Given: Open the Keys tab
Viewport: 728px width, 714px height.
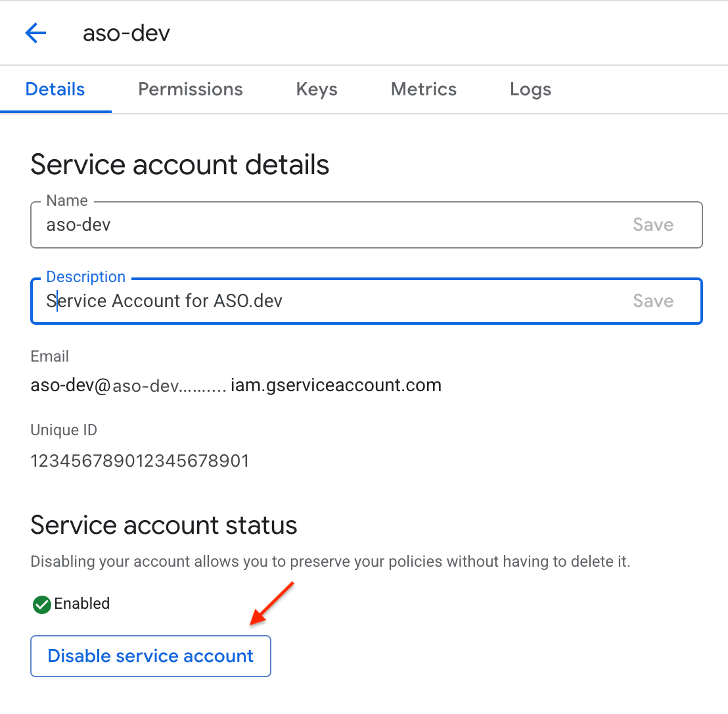Looking at the screenshot, I should (x=316, y=89).
